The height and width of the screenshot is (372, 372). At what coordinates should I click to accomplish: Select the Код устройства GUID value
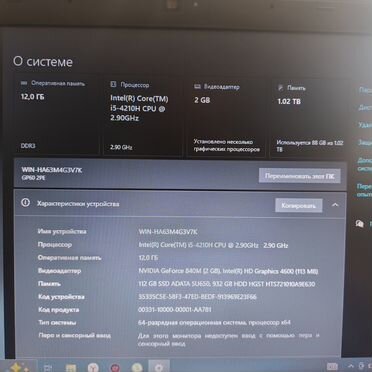(x=197, y=297)
